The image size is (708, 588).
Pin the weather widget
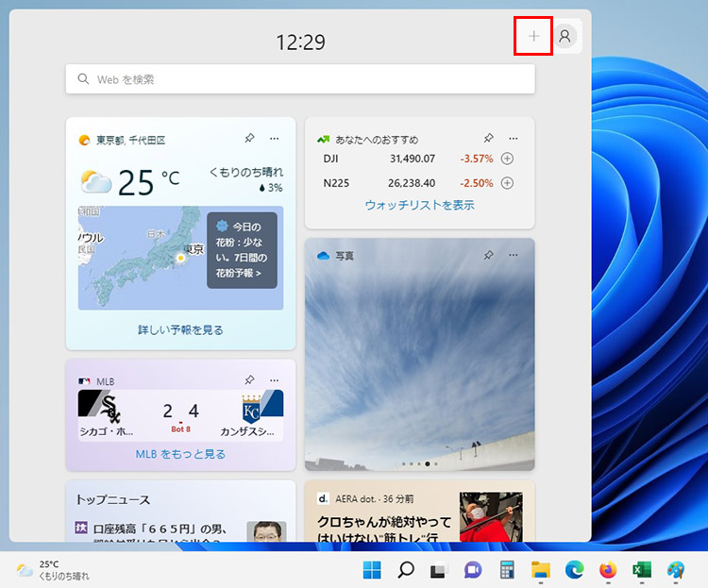249,139
